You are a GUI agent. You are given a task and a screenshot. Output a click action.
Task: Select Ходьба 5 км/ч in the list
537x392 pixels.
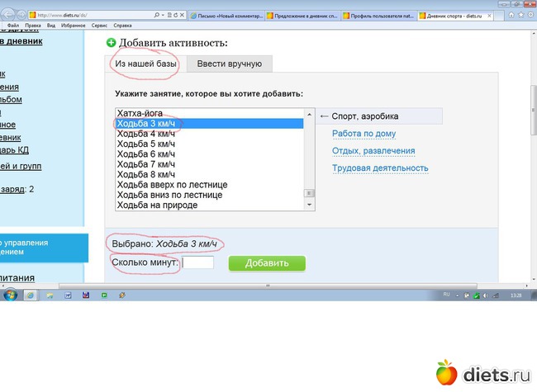click(146, 144)
